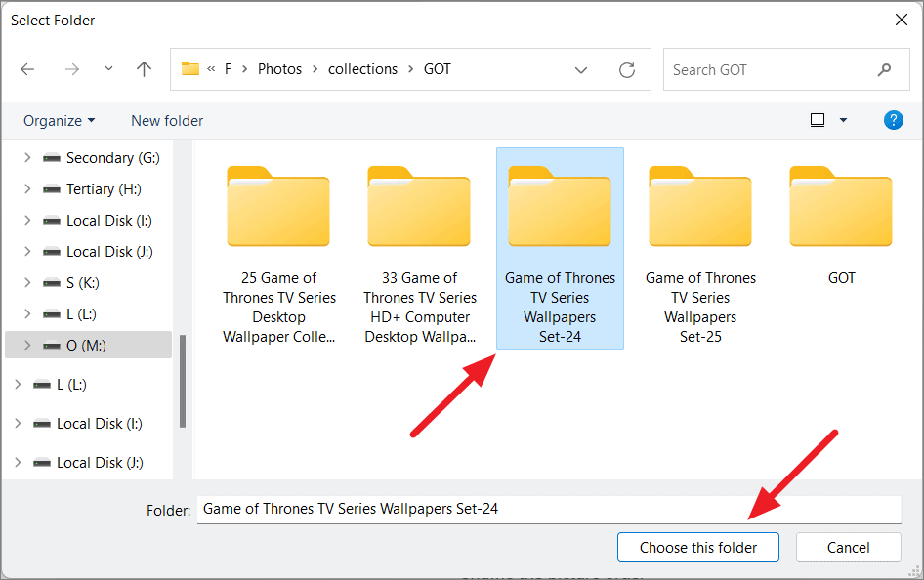Click GOT in the address path
The image size is (924, 580).
(x=438, y=69)
